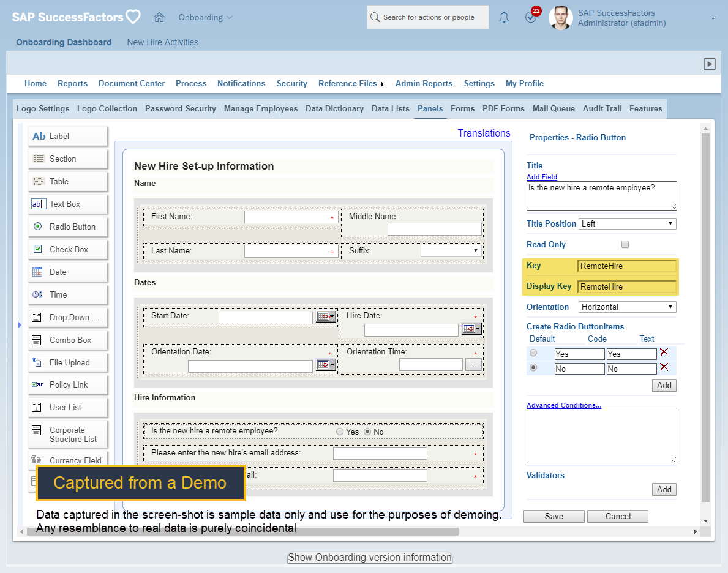The image size is (728, 573).
Task: Open Advanced Conditions link
Action: point(564,405)
